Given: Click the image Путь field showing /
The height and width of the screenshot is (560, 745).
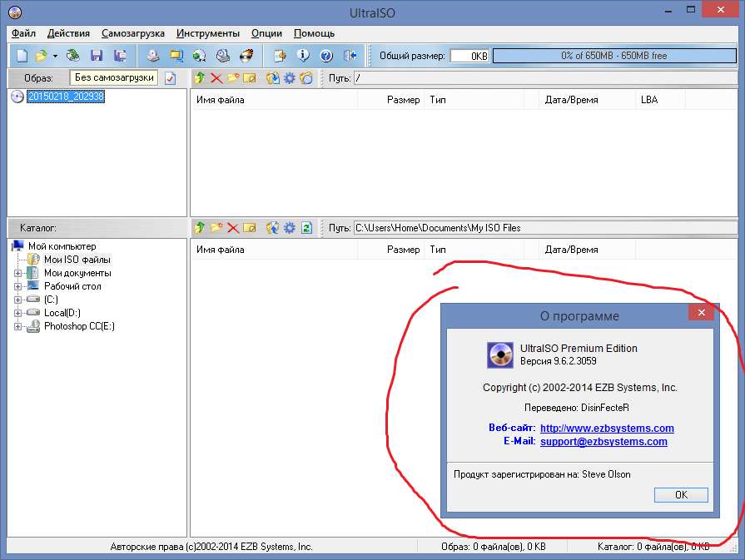Looking at the screenshot, I should 545,78.
